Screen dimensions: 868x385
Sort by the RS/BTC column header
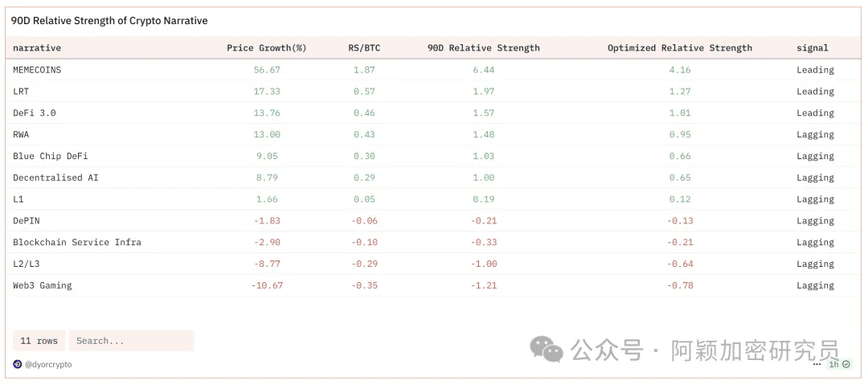click(x=366, y=48)
